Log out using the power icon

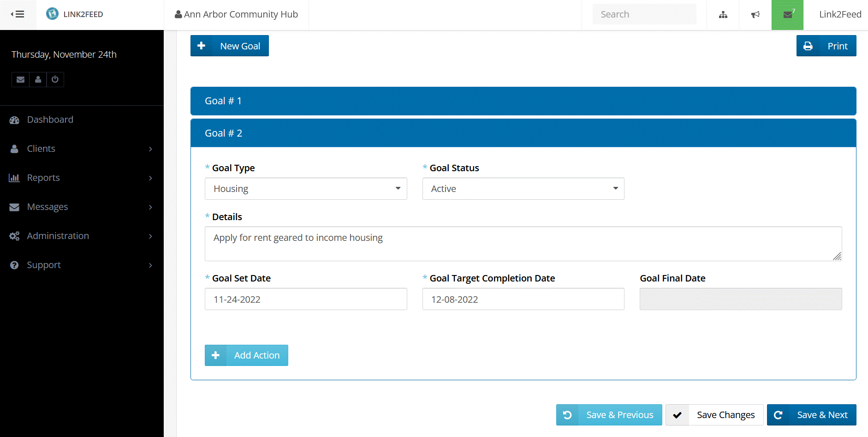pyautogui.click(x=55, y=79)
